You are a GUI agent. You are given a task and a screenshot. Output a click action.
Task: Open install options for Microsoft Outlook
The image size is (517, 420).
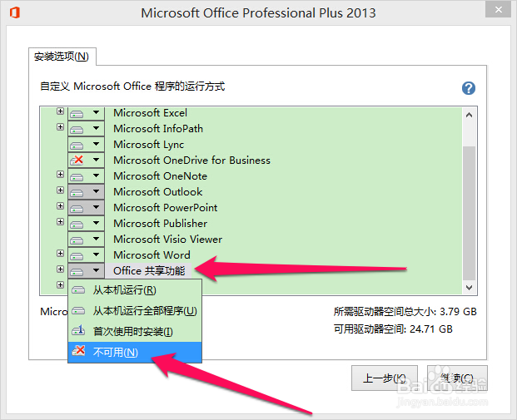[86, 192]
